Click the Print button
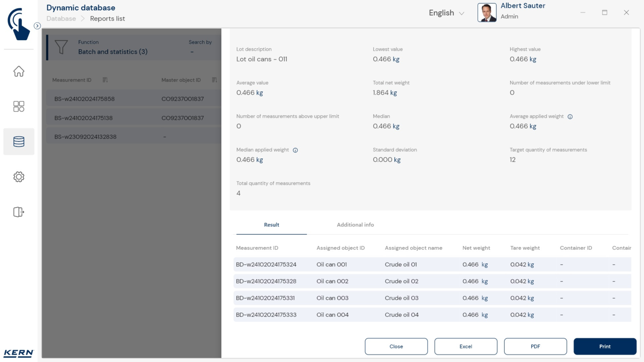 point(605,346)
